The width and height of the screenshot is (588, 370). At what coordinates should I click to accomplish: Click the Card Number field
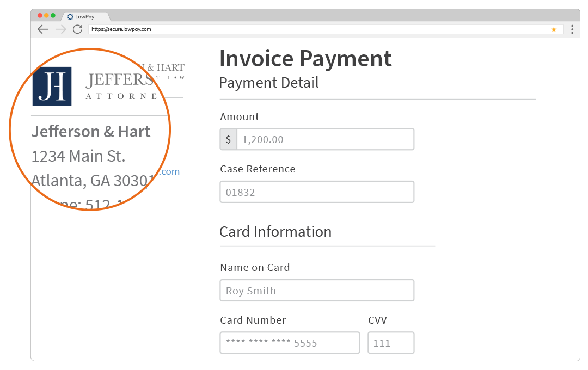pos(290,343)
